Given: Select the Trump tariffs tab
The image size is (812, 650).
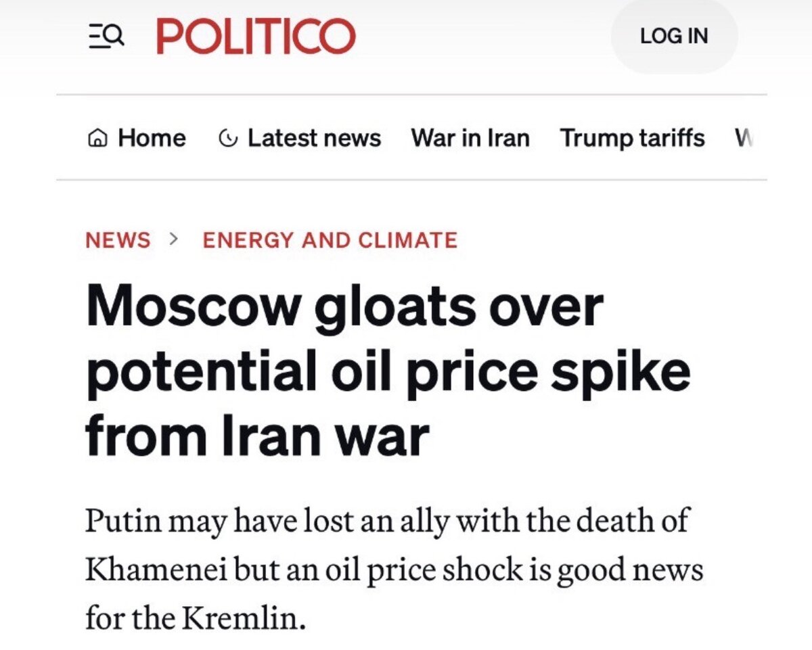Looking at the screenshot, I should [632, 139].
